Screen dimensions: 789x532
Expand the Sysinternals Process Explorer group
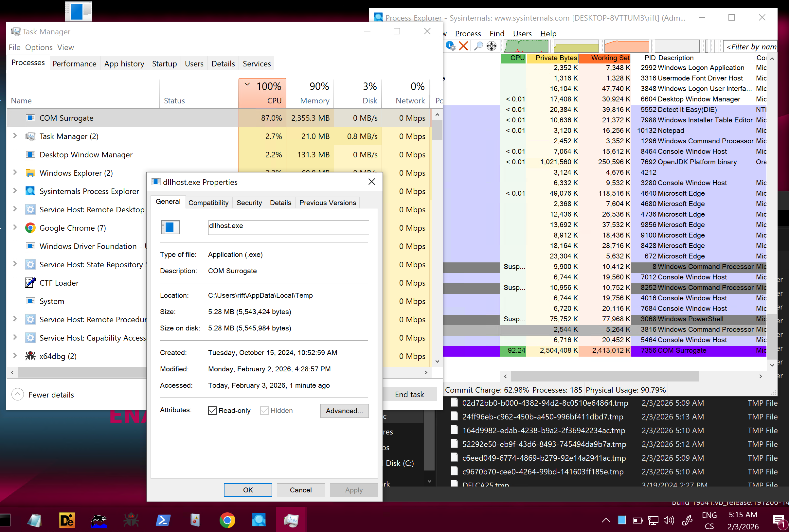15,191
